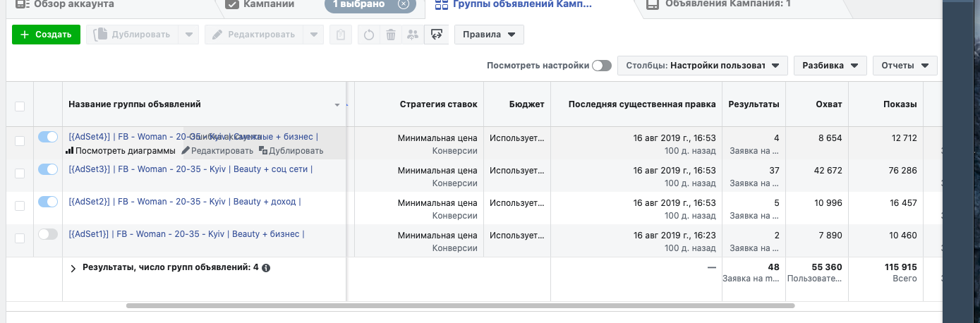Check the select-all checkbox in table header
Viewport: 980px width, 323px height.
pyautogui.click(x=20, y=106)
